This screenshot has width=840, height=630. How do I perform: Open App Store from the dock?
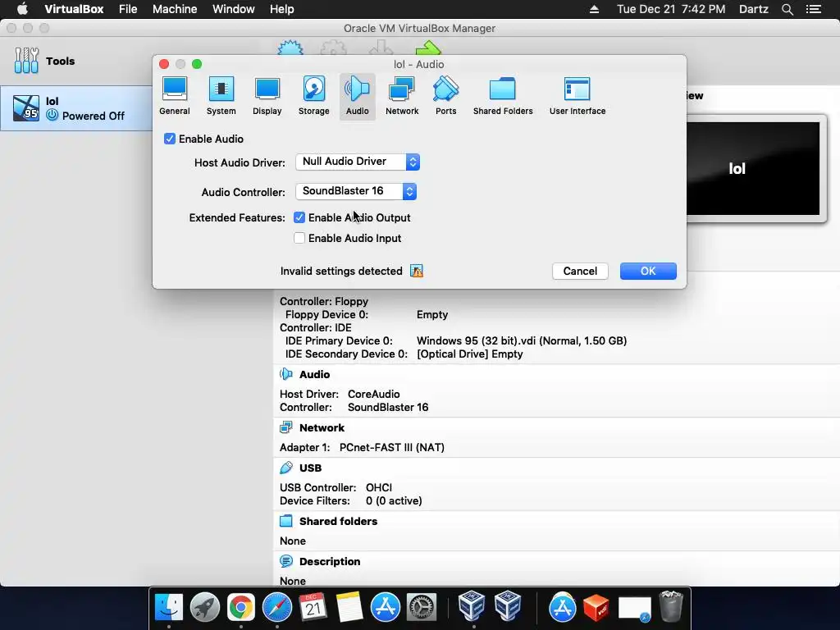[x=386, y=607]
